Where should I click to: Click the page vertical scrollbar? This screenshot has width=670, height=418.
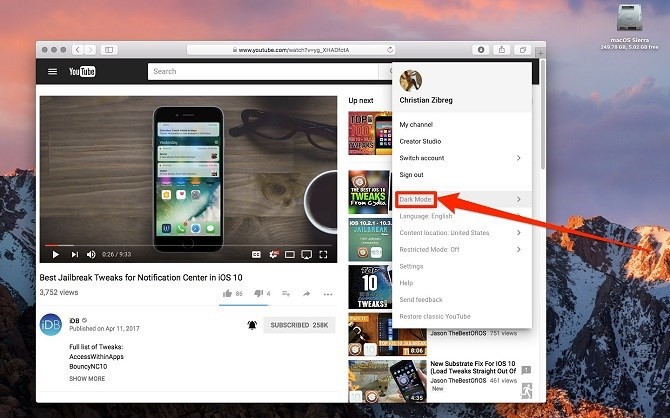tap(543, 115)
